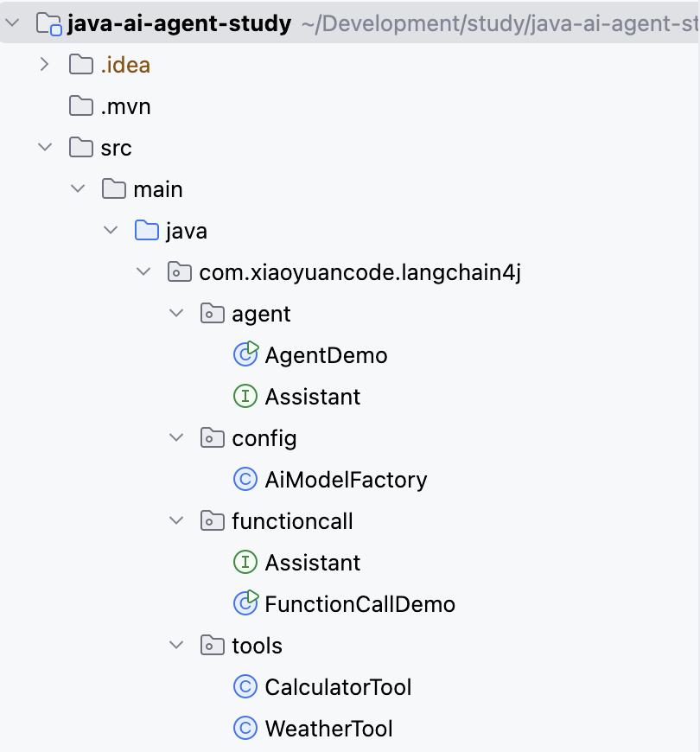
Task: Collapse the com.xiaoyuancode.langchain4j package chevron
Action: click(x=143, y=272)
